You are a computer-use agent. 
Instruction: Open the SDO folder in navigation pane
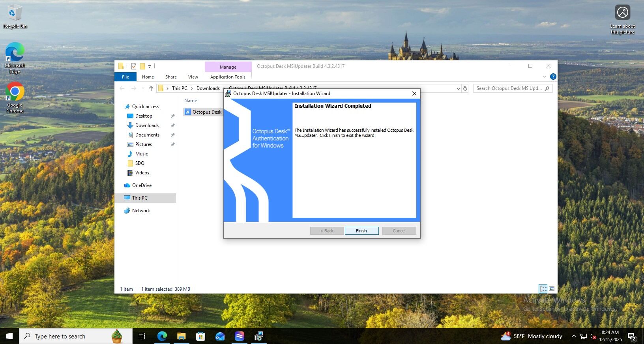click(x=140, y=163)
